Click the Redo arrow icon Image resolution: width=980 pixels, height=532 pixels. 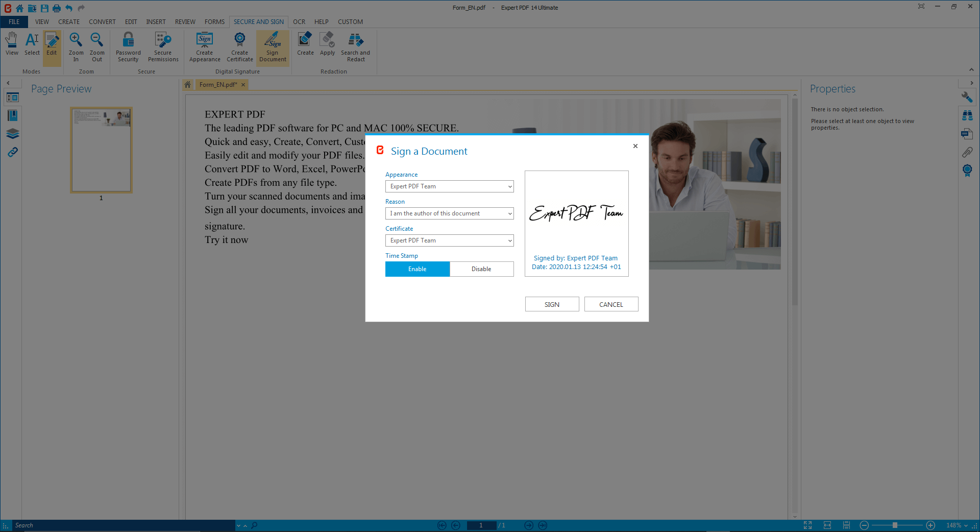tap(81, 8)
